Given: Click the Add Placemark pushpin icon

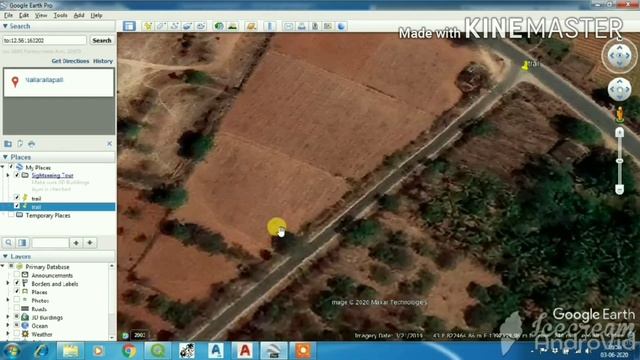Looking at the screenshot, I should point(148,26).
